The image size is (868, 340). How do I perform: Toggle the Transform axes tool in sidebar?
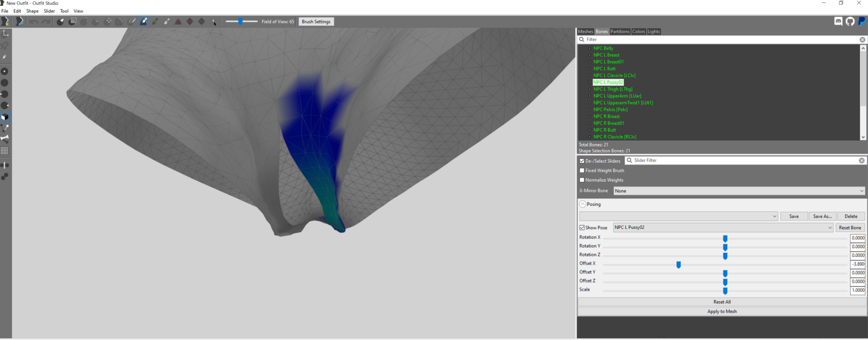point(5,33)
